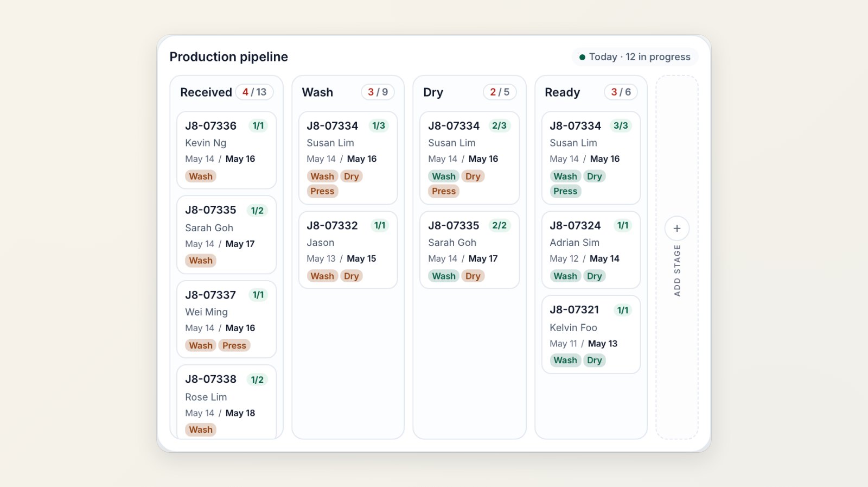Click the May 13 due date on Kelvin Foo's card

pyautogui.click(x=603, y=344)
